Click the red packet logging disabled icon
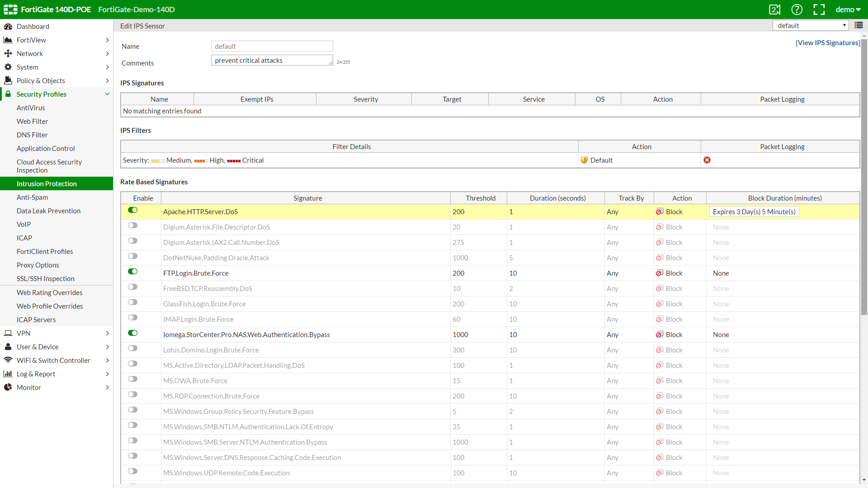868x488 pixels. (x=707, y=160)
